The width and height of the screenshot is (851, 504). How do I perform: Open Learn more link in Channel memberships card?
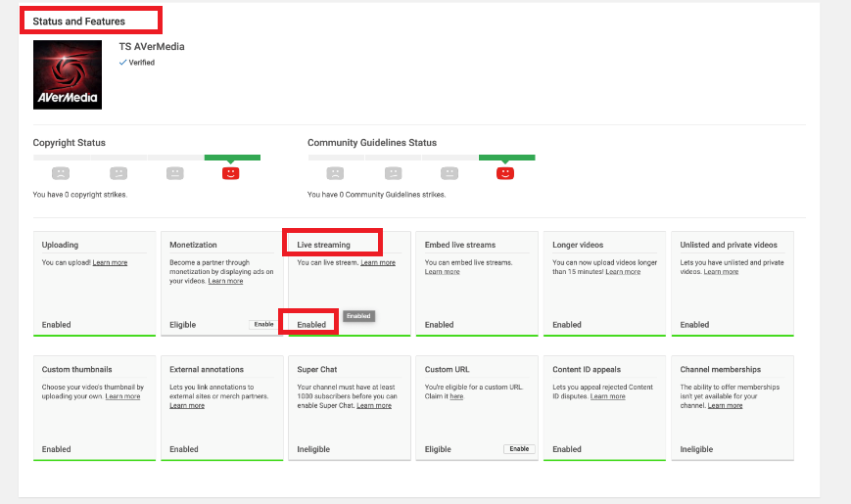pos(725,406)
